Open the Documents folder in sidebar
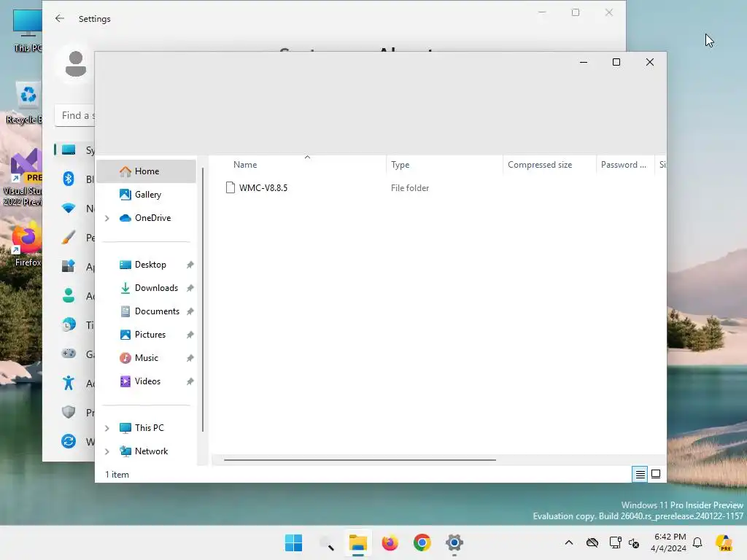 [150, 311]
